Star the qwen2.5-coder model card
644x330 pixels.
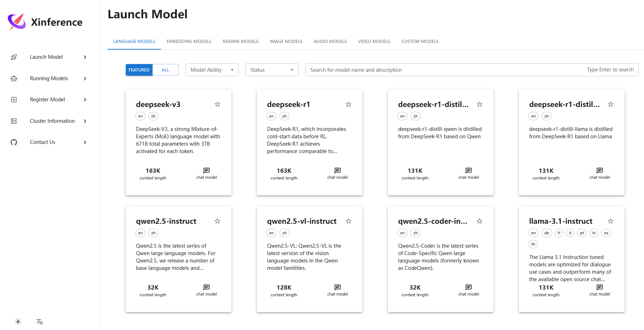pyautogui.click(x=479, y=221)
